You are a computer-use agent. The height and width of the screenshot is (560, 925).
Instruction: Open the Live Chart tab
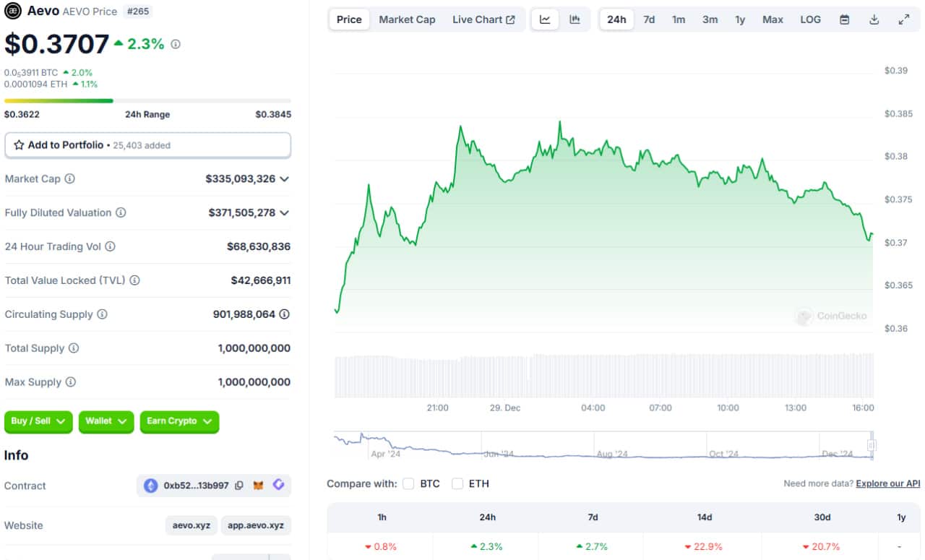point(483,20)
